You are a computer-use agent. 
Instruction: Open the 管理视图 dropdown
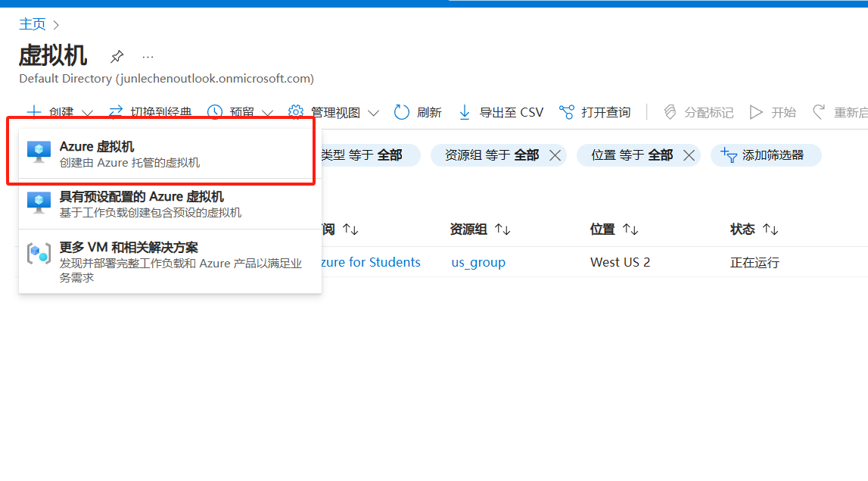tap(334, 112)
